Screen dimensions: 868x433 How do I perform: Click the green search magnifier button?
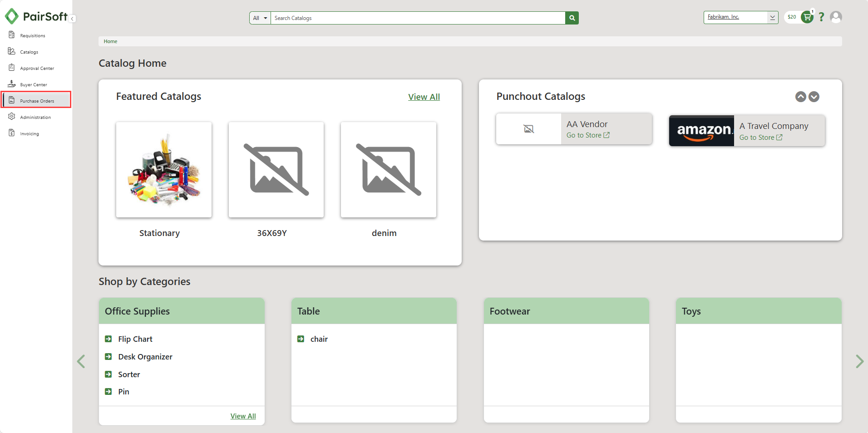tap(572, 18)
